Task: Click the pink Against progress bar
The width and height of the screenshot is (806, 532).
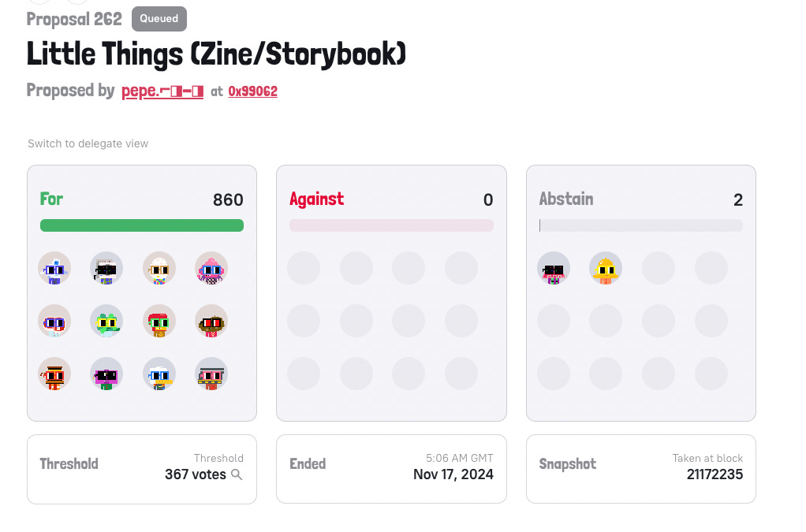Action: click(392, 225)
